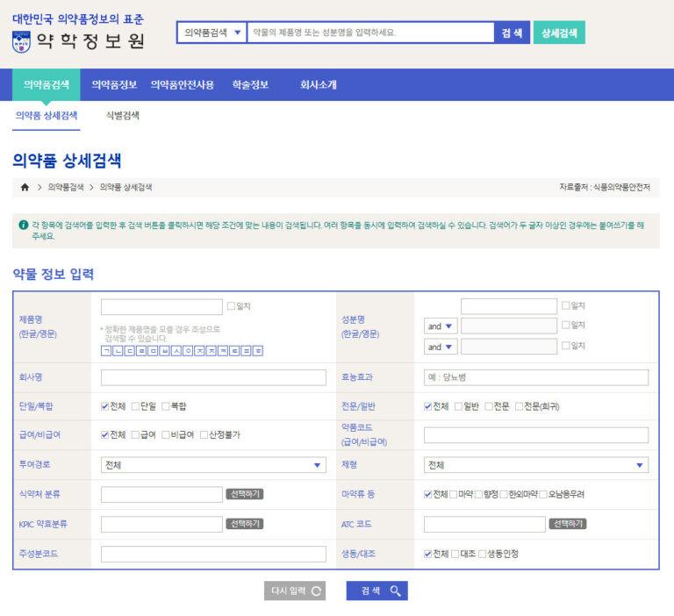
Task: Select the 의약품 상세검색 sub-tab
Action: 47,115
